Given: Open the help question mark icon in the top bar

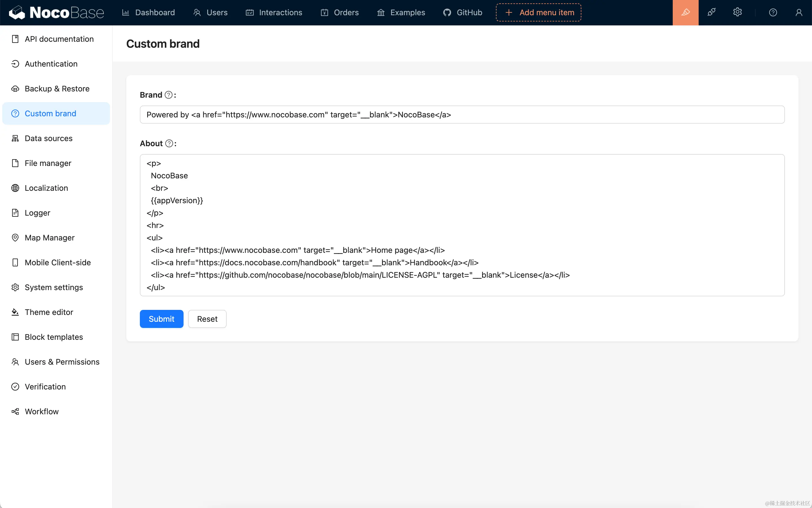Looking at the screenshot, I should 773,13.
